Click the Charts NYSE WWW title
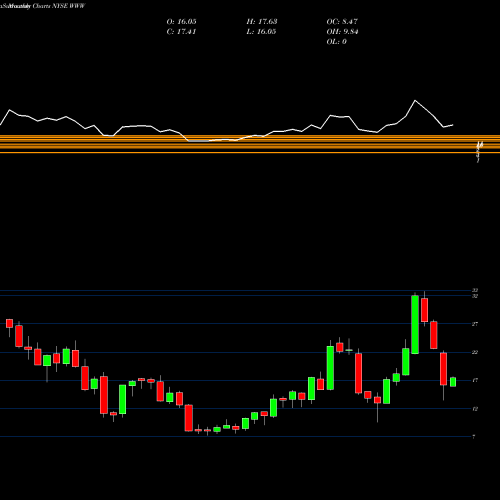This screenshot has height=500, width=500. [59, 6]
